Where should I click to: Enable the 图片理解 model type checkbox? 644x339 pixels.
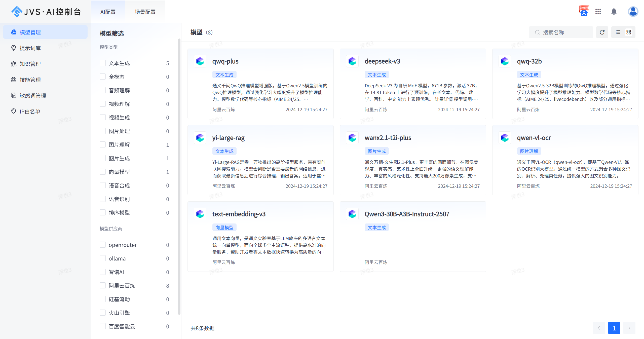103,144
